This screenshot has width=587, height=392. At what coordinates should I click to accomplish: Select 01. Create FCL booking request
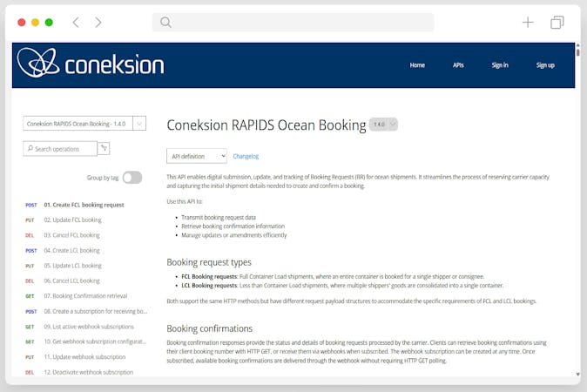[x=84, y=205]
